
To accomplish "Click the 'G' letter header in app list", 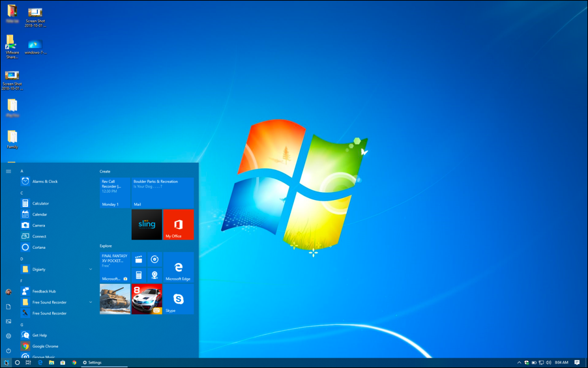I will click(22, 325).
